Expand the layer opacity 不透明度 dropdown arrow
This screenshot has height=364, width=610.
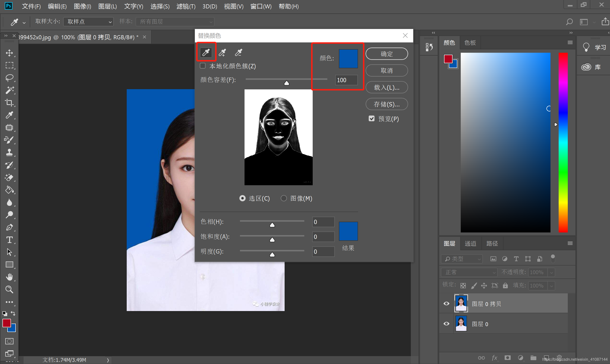coord(551,272)
